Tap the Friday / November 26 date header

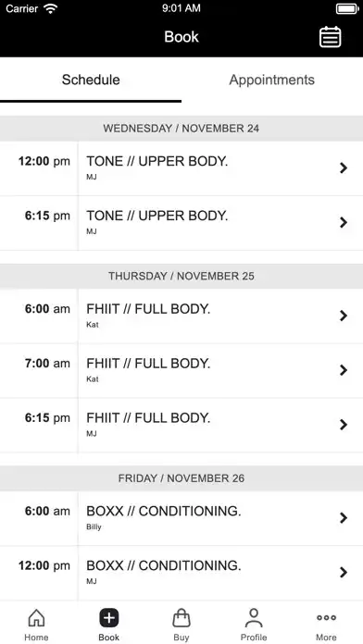tap(181, 478)
